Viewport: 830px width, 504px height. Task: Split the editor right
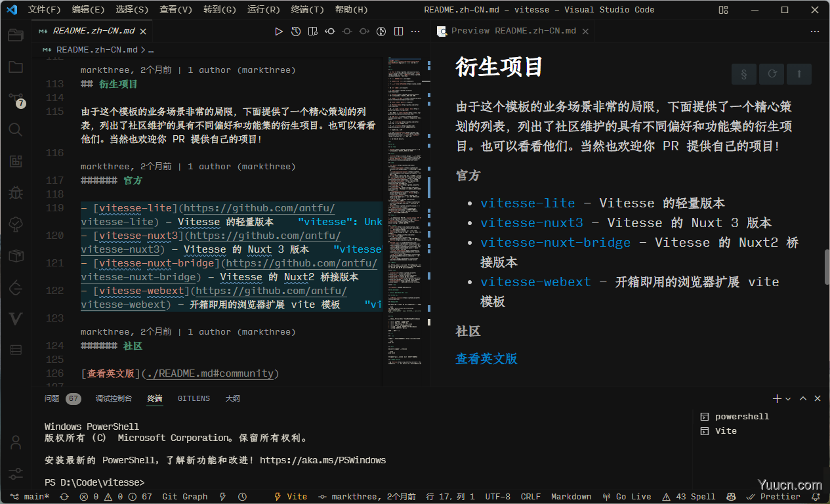coord(398,31)
